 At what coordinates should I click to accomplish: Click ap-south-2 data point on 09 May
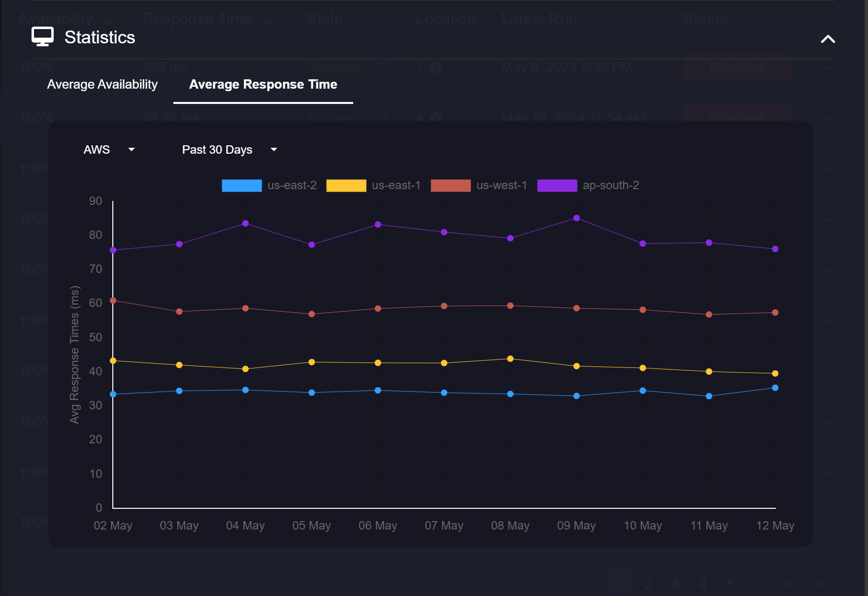click(576, 218)
